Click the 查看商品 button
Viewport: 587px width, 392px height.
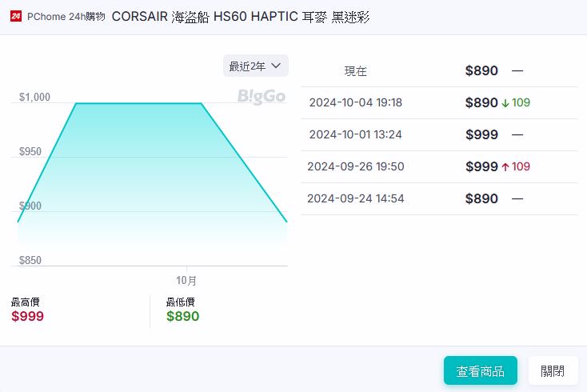(480, 370)
